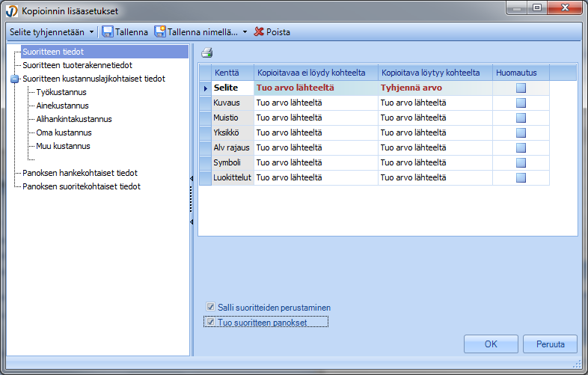Image resolution: width=588 pixels, height=375 pixels.
Task: Select Panoksen suoritekohtaiset tiedot item
Action: click(x=82, y=186)
